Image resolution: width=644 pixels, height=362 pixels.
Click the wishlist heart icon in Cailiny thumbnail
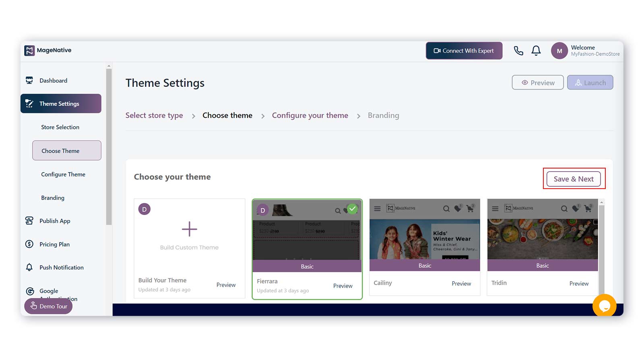click(x=458, y=208)
